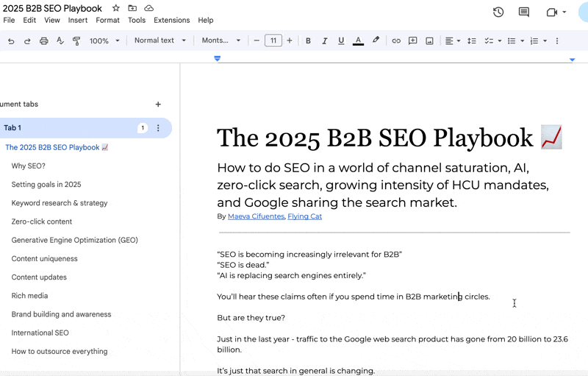Screen dimensions: 588x376
Task: Go to Rich media section
Action: tap(29, 296)
